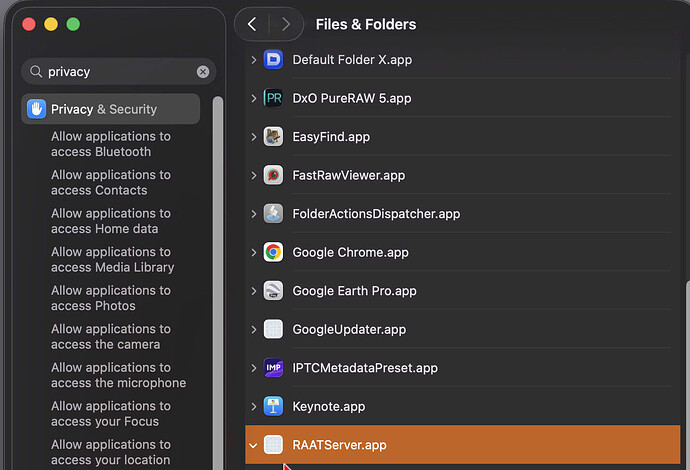This screenshot has width=690, height=470.
Task: Click the DxO PureRAW 5 app icon
Action: coord(273,98)
